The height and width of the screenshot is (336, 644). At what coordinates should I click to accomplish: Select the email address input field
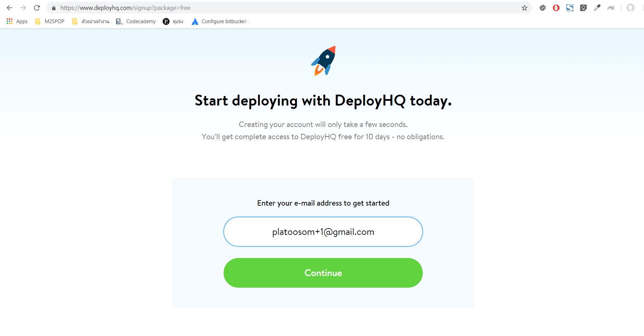(x=323, y=232)
